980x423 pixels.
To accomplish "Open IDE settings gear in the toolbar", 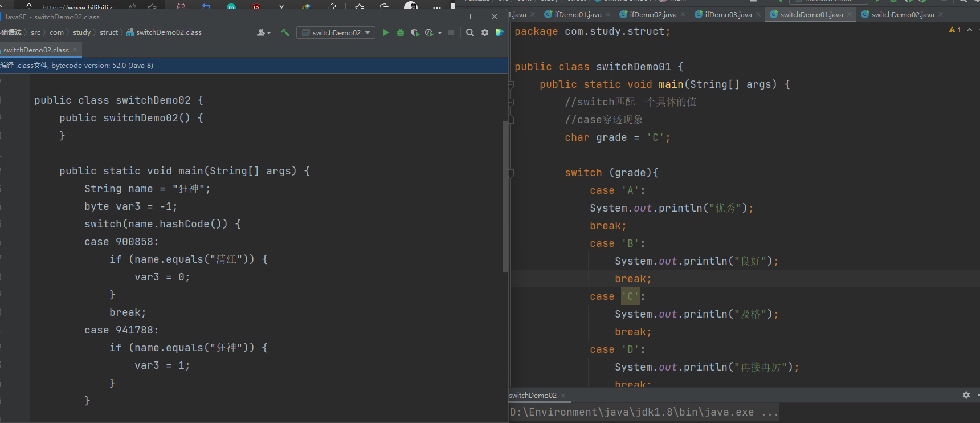I will [485, 32].
